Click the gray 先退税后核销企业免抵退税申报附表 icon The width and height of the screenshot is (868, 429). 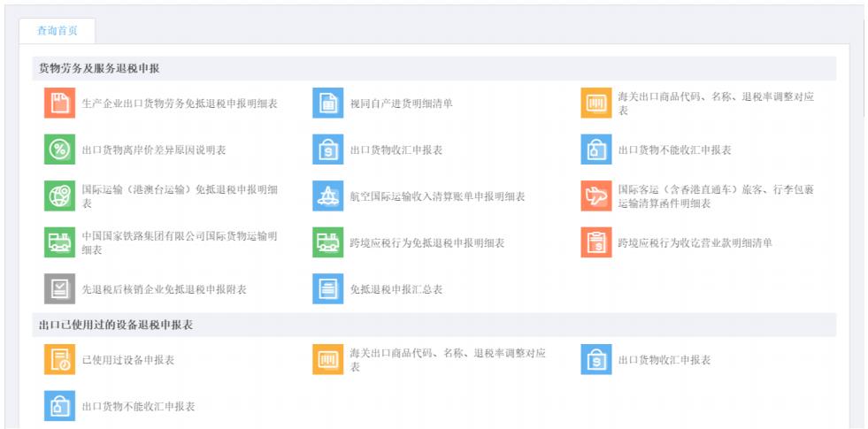pyautogui.click(x=59, y=288)
